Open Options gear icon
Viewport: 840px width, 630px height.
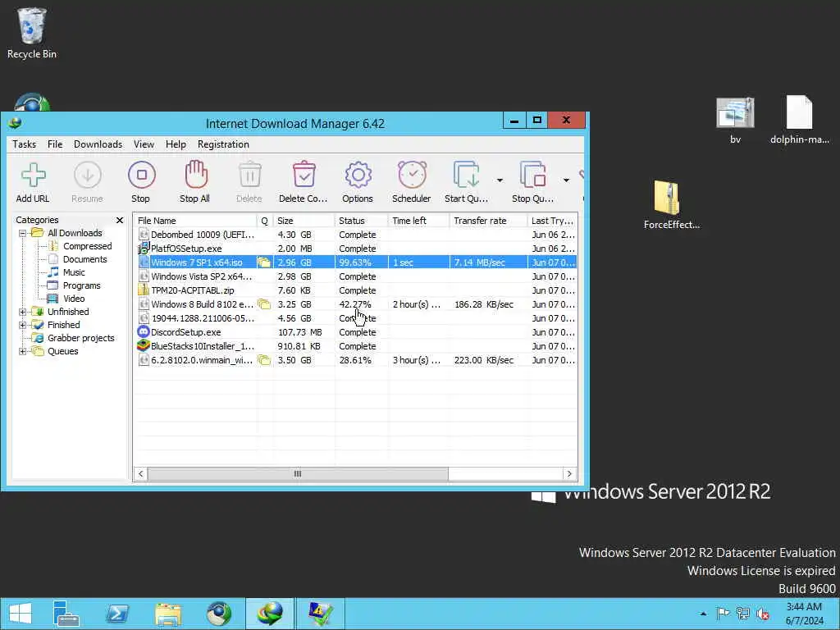coord(358,182)
